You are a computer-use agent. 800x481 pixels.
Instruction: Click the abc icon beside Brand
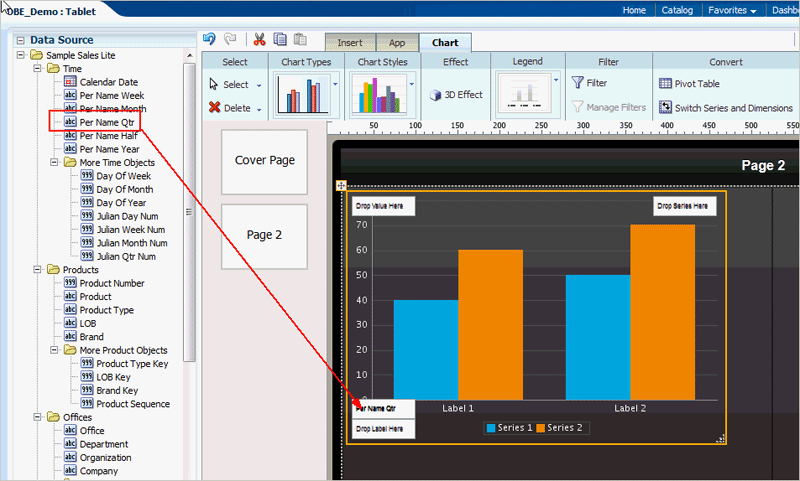tap(70, 336)
